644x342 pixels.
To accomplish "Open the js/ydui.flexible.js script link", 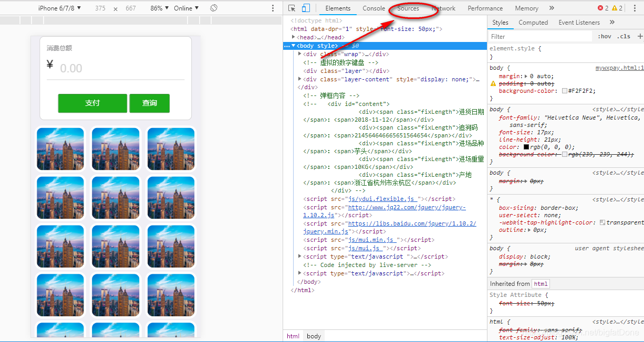I will 382,199.
